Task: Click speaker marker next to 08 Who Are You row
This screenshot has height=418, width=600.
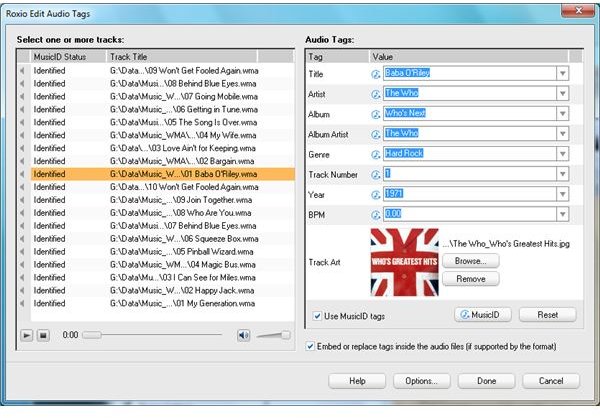Action: point(23,213)
